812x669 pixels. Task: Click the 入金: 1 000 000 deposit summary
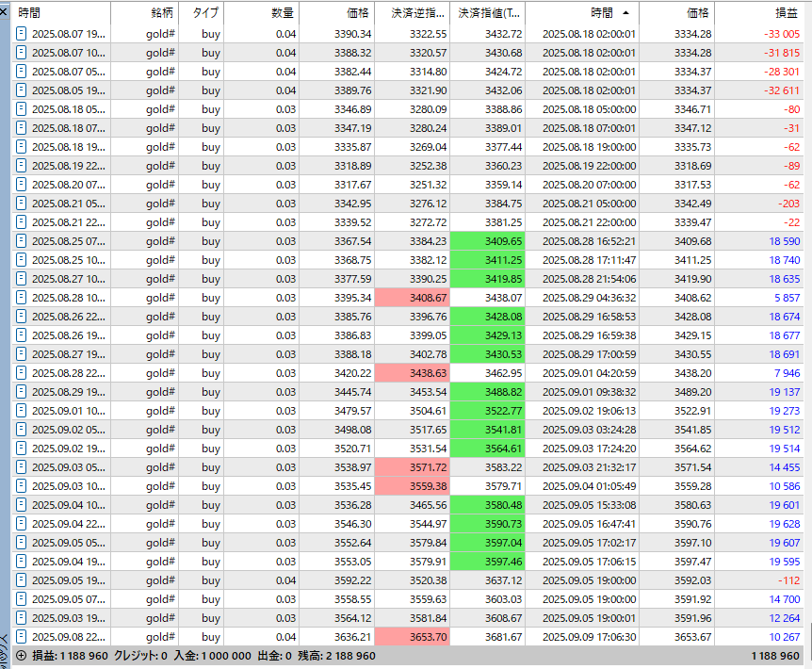pyautogui.click(x=212, y=656)
